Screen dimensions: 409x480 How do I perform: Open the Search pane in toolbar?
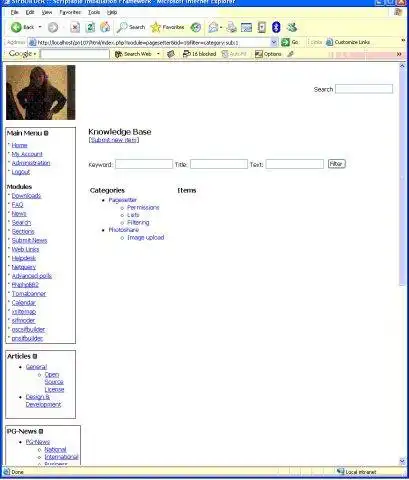(131, 27)
